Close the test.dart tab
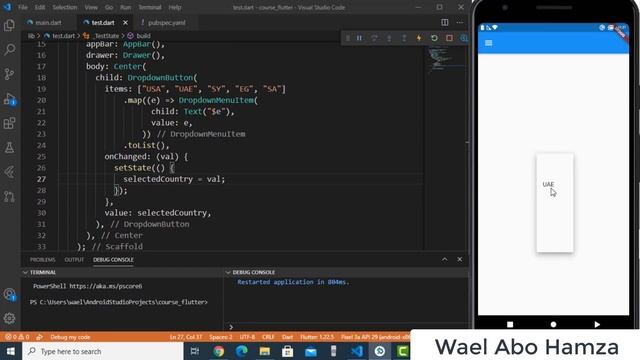 coord(125,22)
